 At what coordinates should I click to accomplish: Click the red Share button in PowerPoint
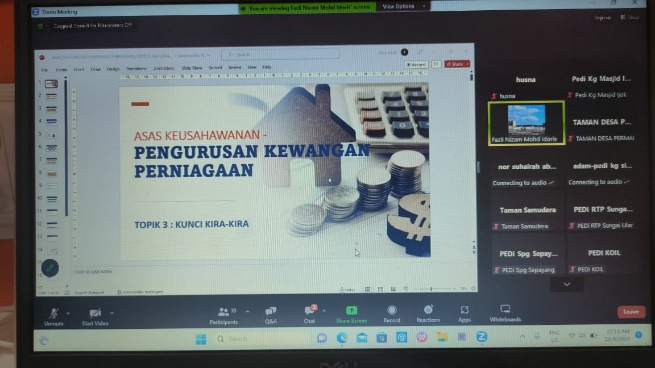[457, 64]
